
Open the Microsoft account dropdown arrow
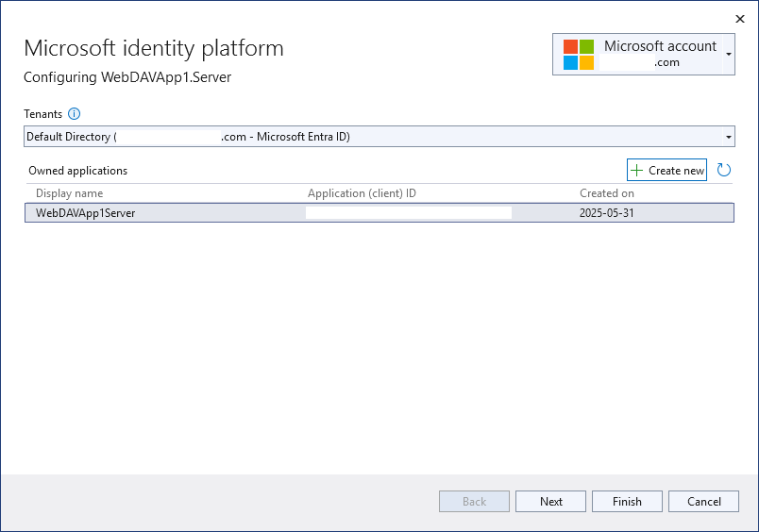(x=729, y=54)
